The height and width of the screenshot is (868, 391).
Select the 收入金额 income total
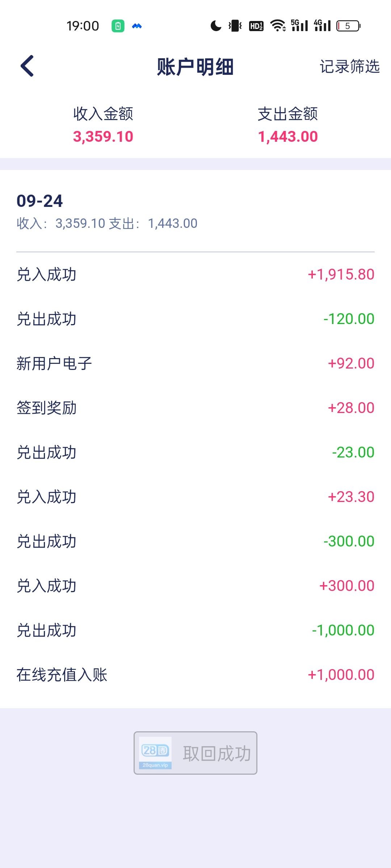[103, 125]
